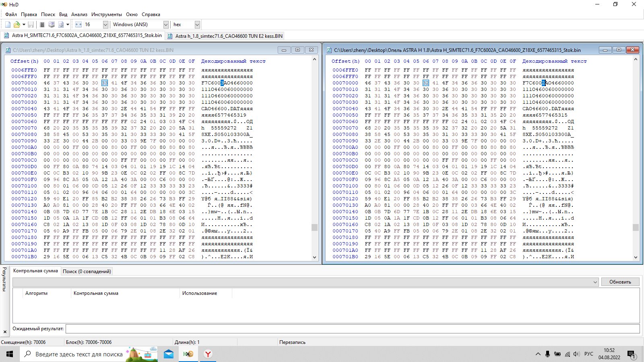Open the Mail app from taskbar
The width and height of the screenshot is (644, 362).
point(169,354)
